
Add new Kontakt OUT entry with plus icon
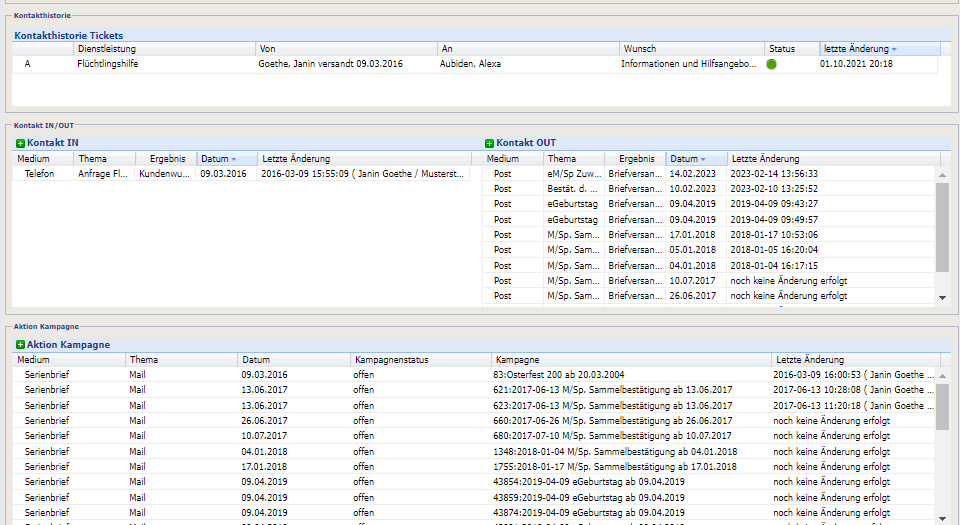point(489,143)
